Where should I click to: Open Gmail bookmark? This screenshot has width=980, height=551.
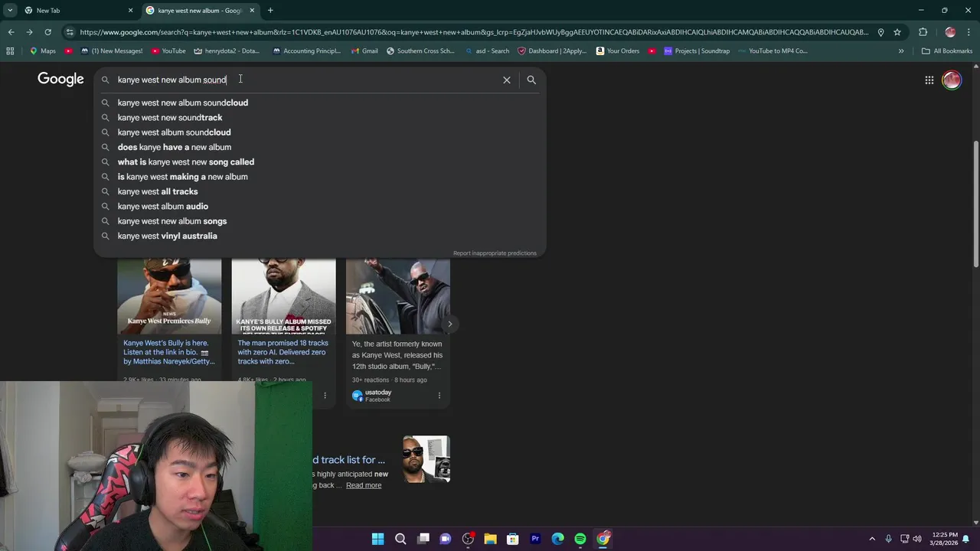364,51
